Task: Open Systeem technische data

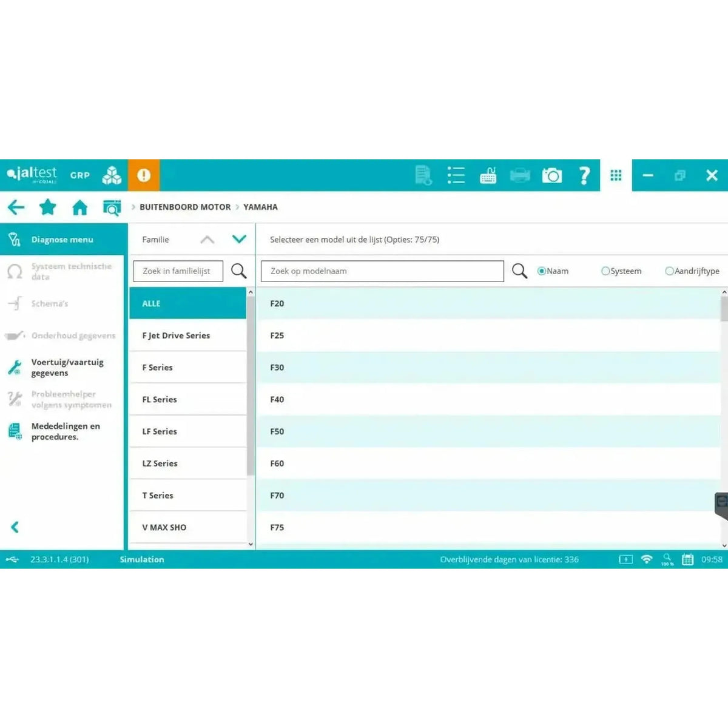Action: pos(62,271)
